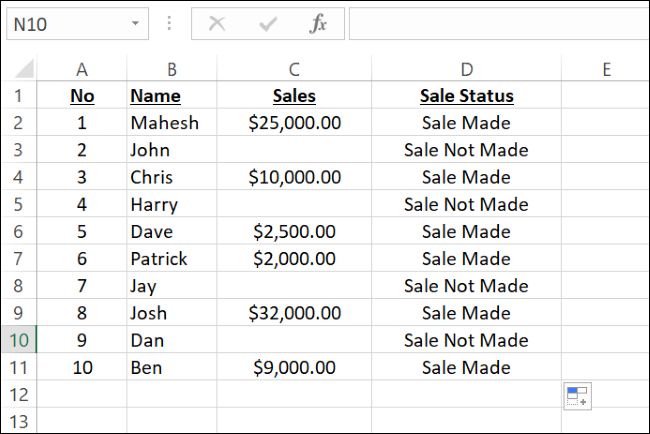Select row 10 header
The height and width of the screenshot is (434, 650).
click(x=19, y=340)
